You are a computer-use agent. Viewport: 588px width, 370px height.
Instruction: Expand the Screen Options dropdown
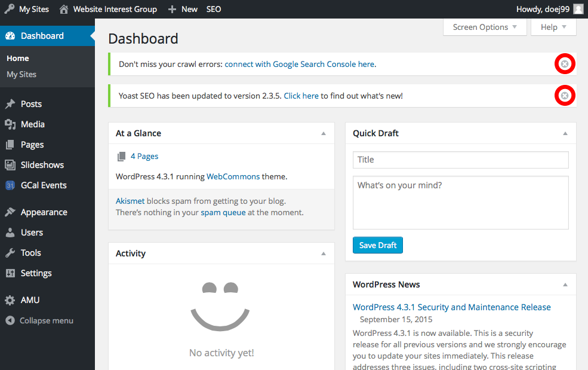[x=485, y=27]
